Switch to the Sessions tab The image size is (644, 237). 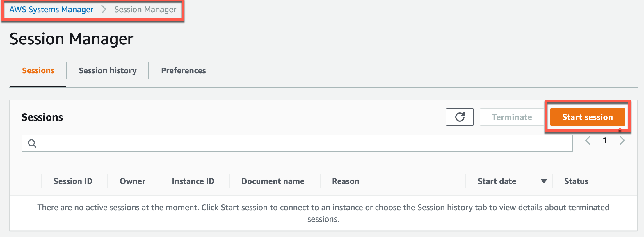(x=38, y=71)
